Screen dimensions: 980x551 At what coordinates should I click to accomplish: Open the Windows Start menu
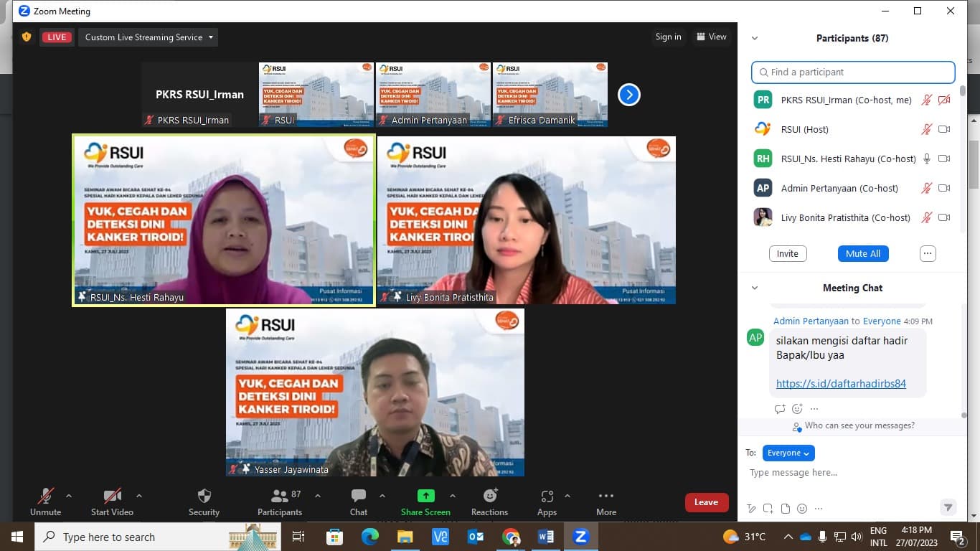tap(17, 537)
